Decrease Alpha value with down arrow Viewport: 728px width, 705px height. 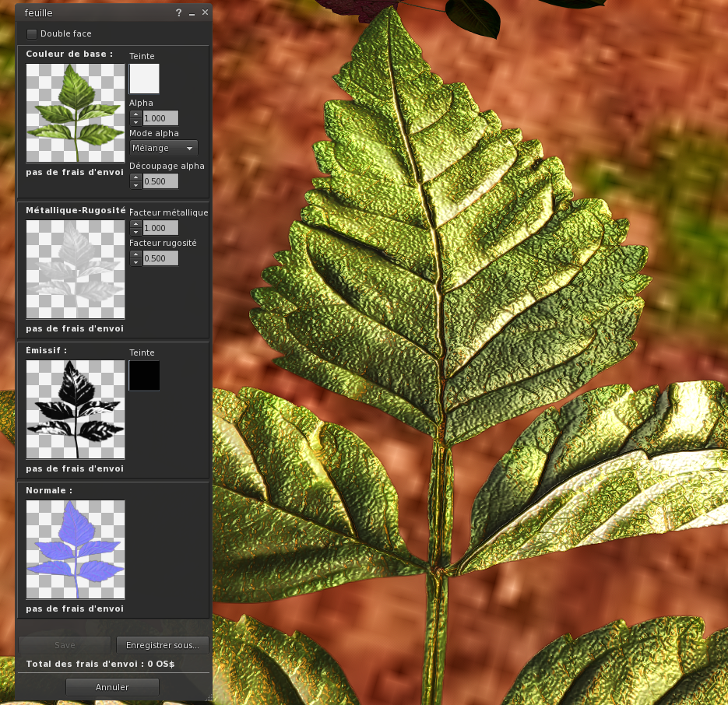[135, 122]
